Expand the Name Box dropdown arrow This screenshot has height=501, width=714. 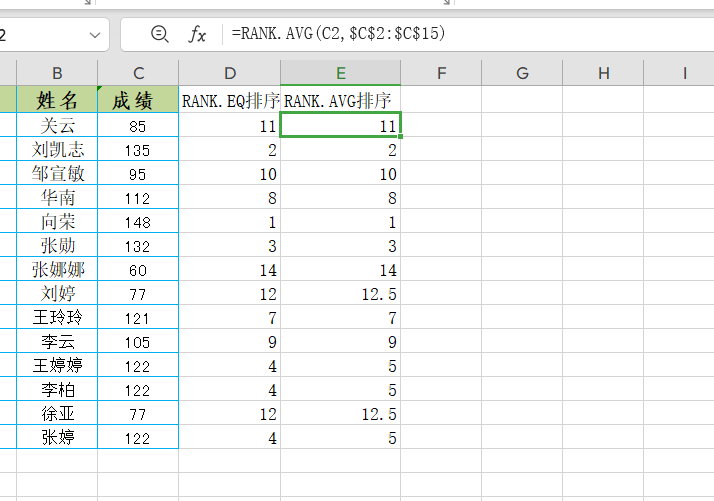click(x=95, y=35)
